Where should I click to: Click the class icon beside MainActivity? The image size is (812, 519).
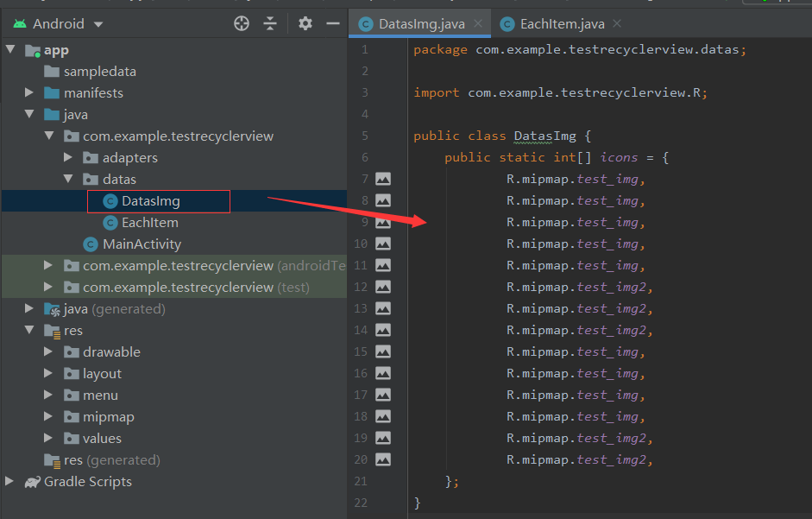(91, 244)
